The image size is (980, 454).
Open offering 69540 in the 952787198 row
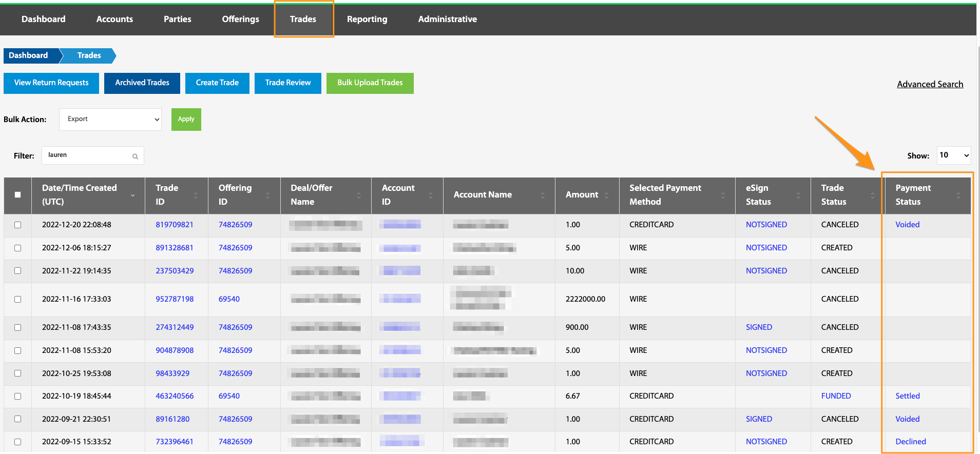(229, 299)
